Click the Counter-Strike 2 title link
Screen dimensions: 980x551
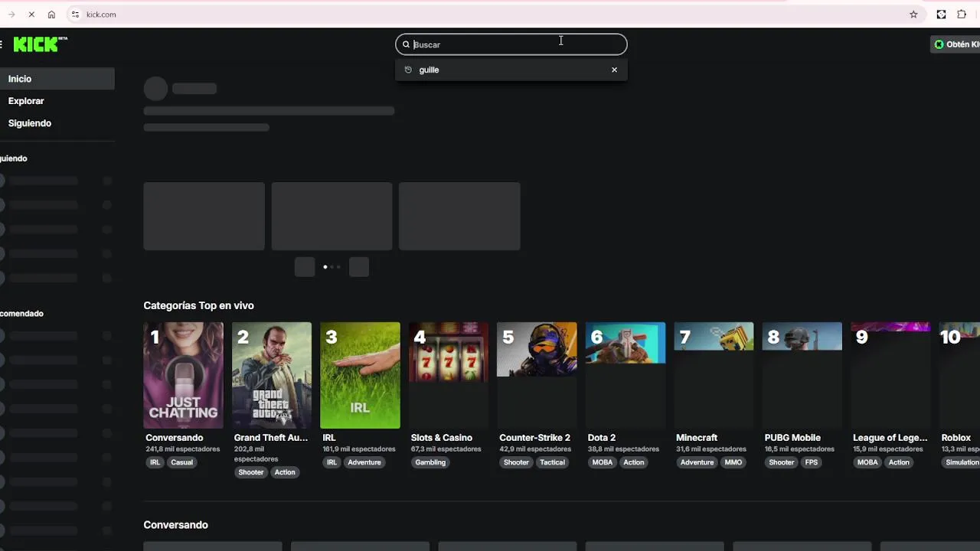pos(534,438)
